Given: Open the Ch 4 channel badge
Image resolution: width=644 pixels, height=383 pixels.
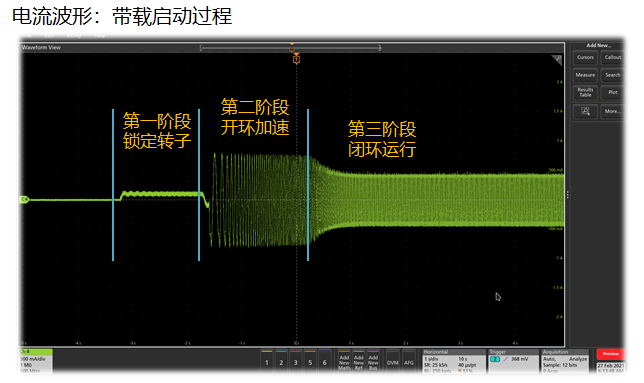Looking at the screenshot, I should [36, 361].
